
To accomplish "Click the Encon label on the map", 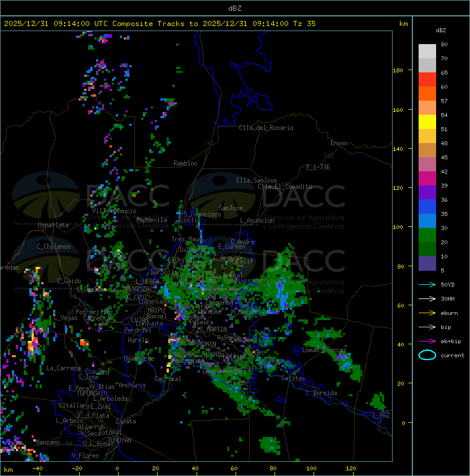I will (x=339, y=143).
